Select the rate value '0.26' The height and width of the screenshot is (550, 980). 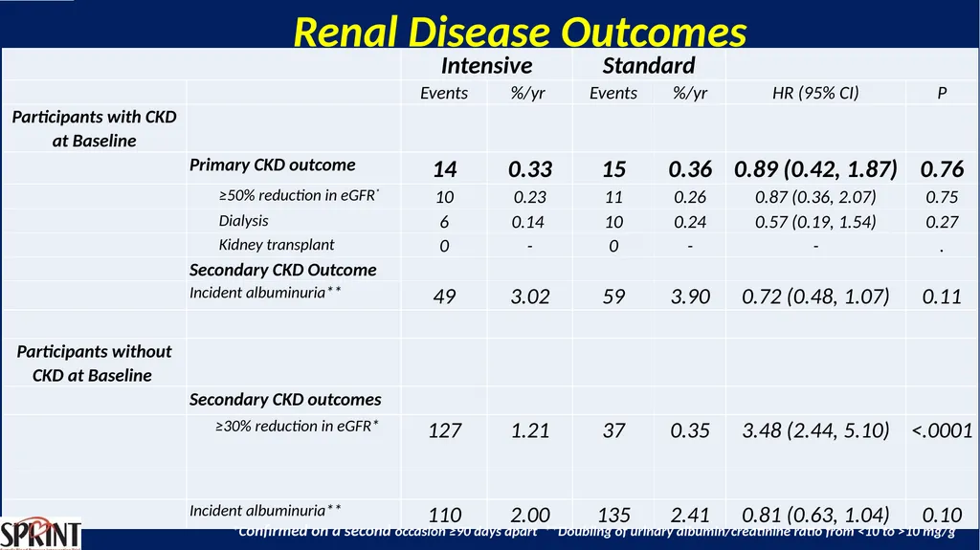pos(690,197)
